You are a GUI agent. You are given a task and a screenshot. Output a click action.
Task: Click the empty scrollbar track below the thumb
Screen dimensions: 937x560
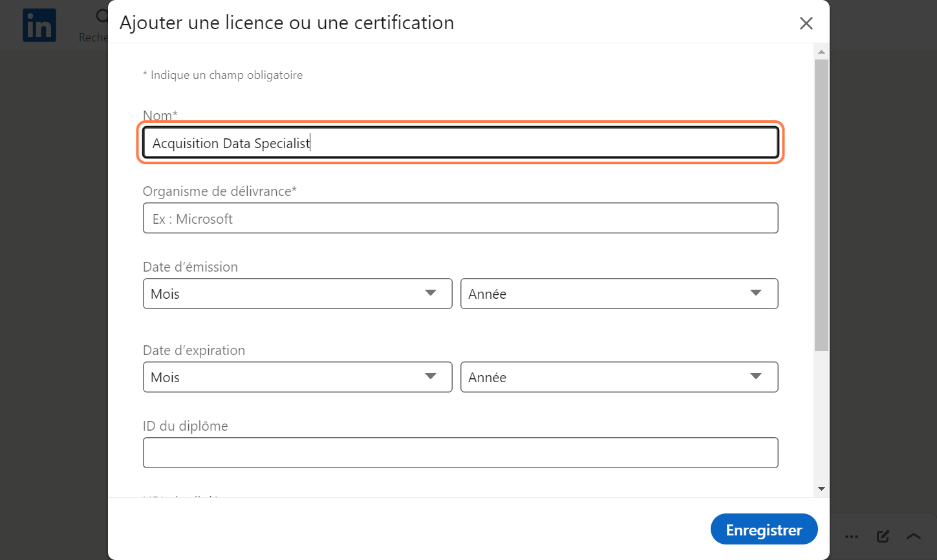(x=821, y=417)
